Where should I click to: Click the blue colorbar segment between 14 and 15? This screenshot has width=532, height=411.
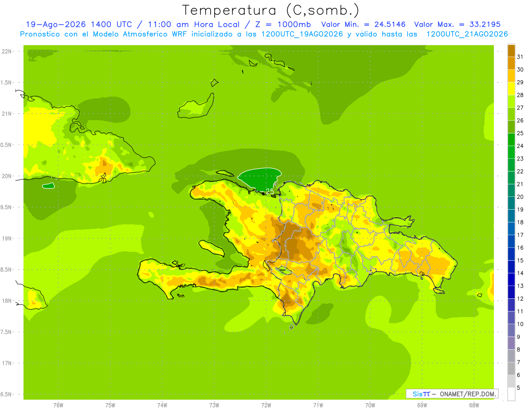pos(511,266)
